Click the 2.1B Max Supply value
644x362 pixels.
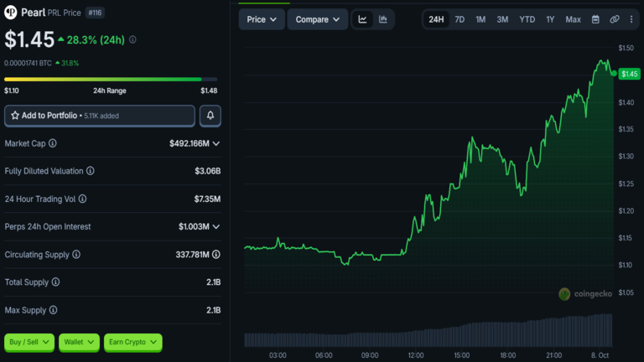[214, 310]
